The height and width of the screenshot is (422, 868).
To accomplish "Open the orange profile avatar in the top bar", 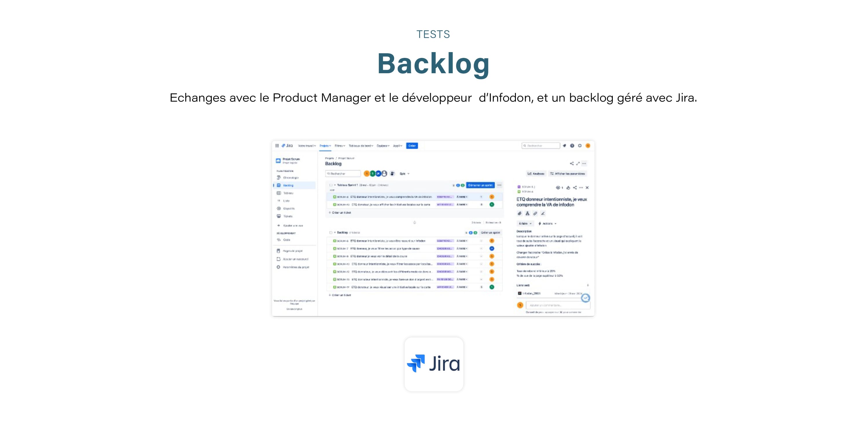I will click(588, 146).
